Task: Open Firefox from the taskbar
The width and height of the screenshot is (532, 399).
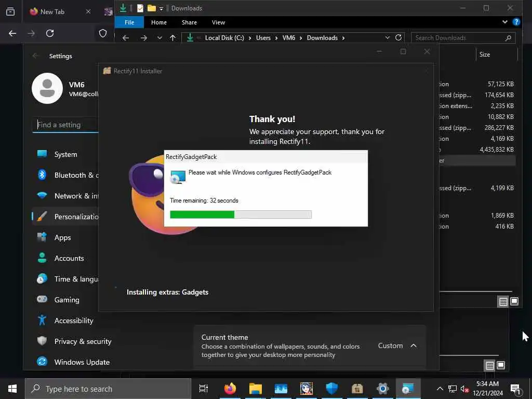Action: click(x=230, y=389)
